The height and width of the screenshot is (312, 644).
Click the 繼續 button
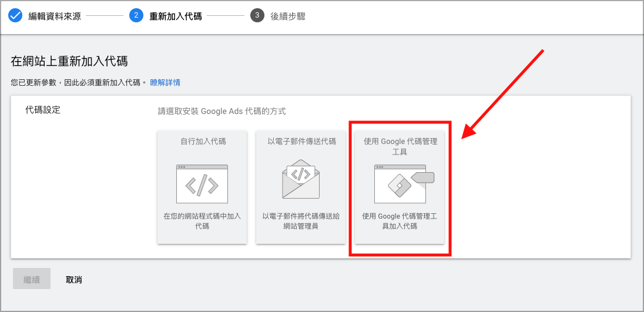[x=32, y=279]
